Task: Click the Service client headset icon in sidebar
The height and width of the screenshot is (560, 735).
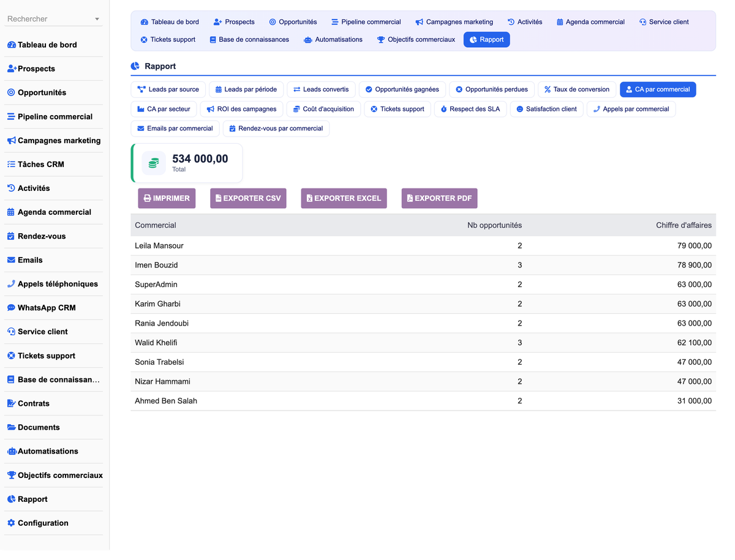Action: coord(11,332)
